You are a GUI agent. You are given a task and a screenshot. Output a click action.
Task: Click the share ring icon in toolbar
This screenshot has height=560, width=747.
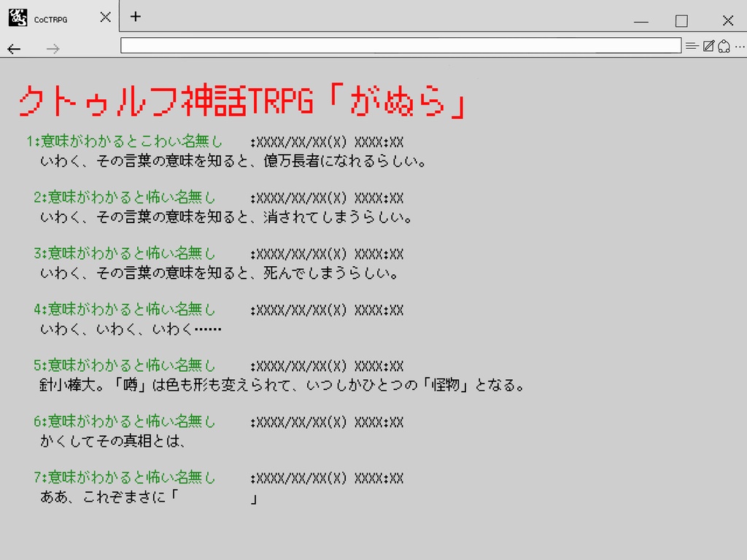pos(724,46)
